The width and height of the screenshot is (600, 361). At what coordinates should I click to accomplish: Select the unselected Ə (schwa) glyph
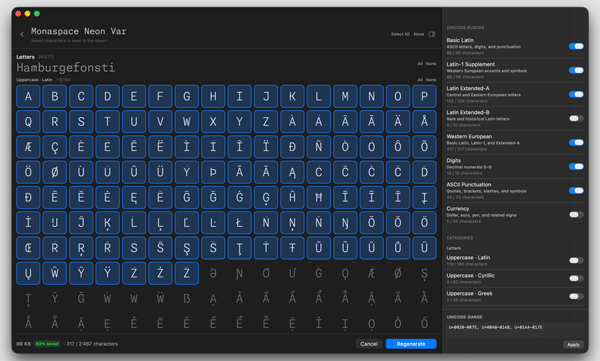(213, 273)
